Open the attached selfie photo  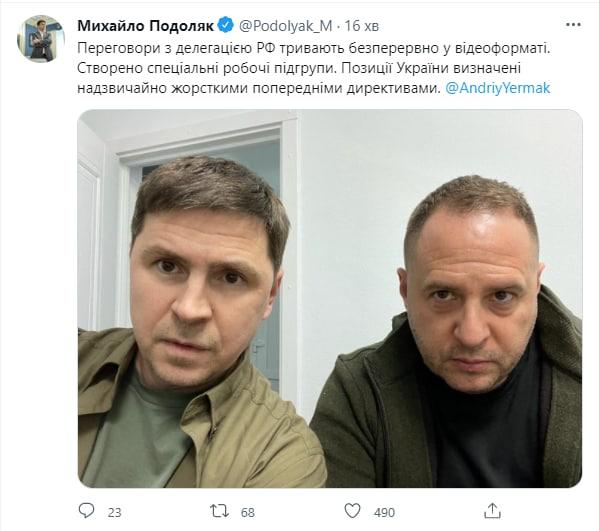pyautogui.click(x=330, y=298)
